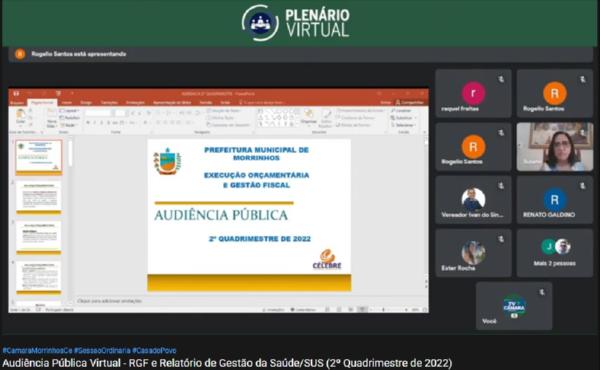Click the muted mic icon on Ester Rocha tile
Screen dimensions: 600x370
[501, 239]
